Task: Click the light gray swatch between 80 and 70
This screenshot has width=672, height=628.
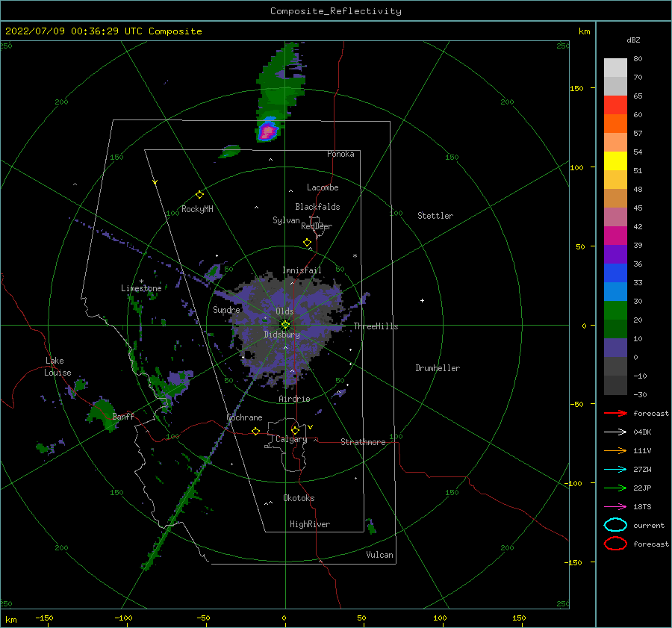Action: pos(615,68)
